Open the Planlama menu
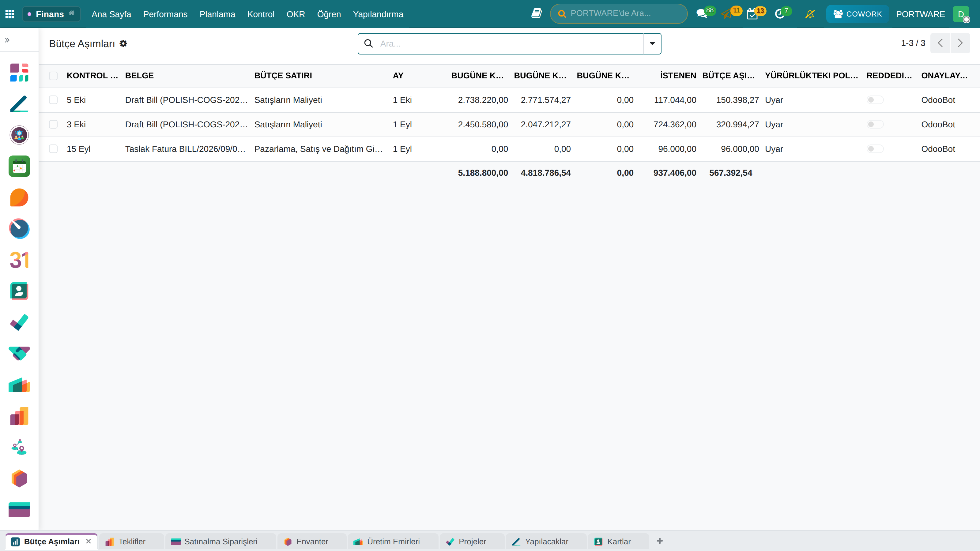980x551 pixels. 217,14
